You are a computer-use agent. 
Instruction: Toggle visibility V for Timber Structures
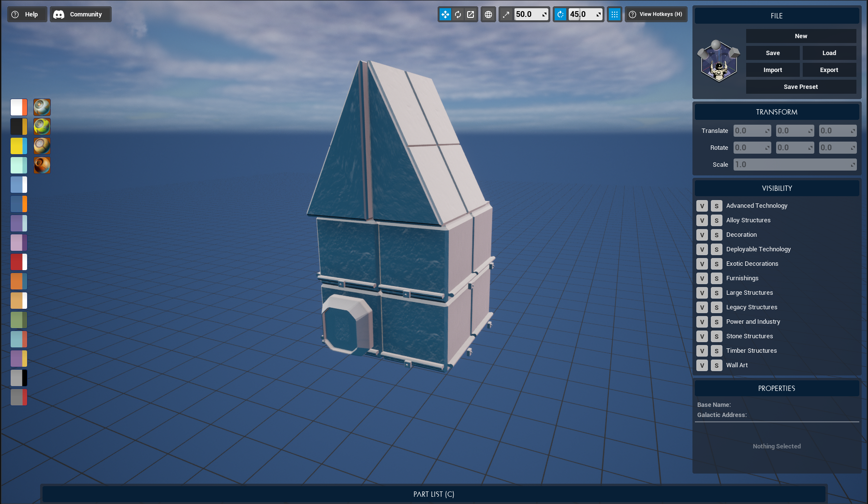702,351
